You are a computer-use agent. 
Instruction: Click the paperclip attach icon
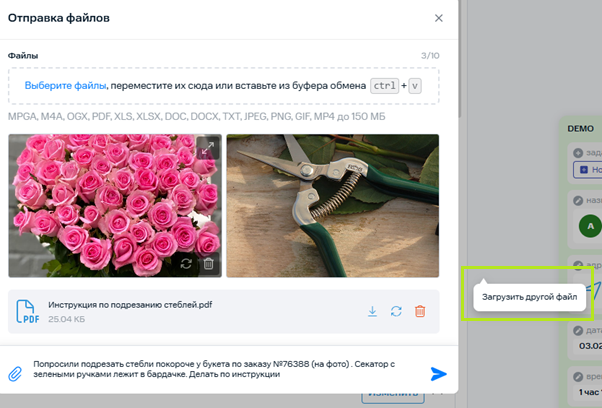[15, 373]
